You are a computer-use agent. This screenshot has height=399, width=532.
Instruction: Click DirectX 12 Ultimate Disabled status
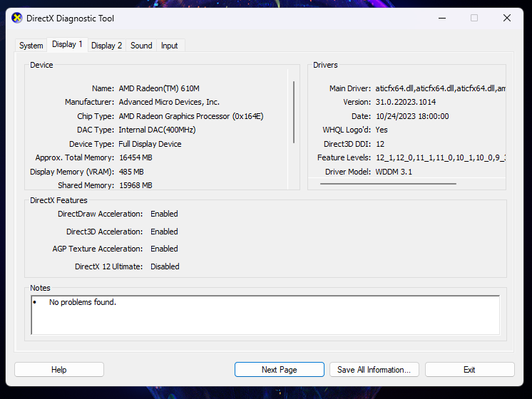tap(165, 266)
